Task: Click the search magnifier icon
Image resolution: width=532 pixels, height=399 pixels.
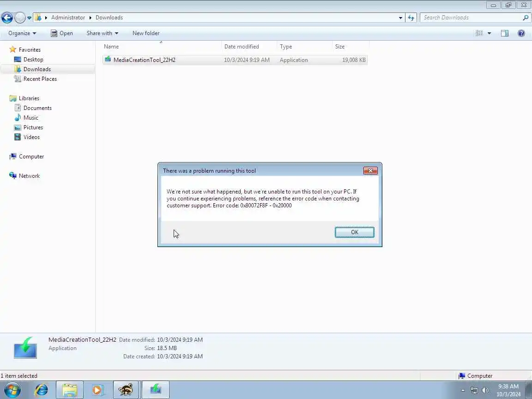Action: coord(525,18)
